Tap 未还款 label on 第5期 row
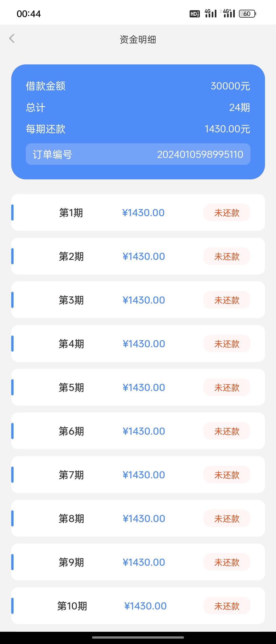 pos(227,387)
